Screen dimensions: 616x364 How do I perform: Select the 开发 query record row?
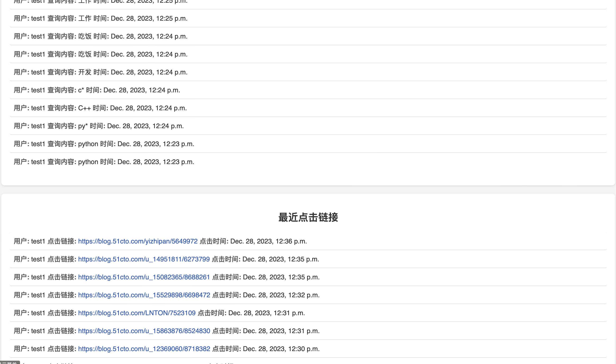(101, 72)
